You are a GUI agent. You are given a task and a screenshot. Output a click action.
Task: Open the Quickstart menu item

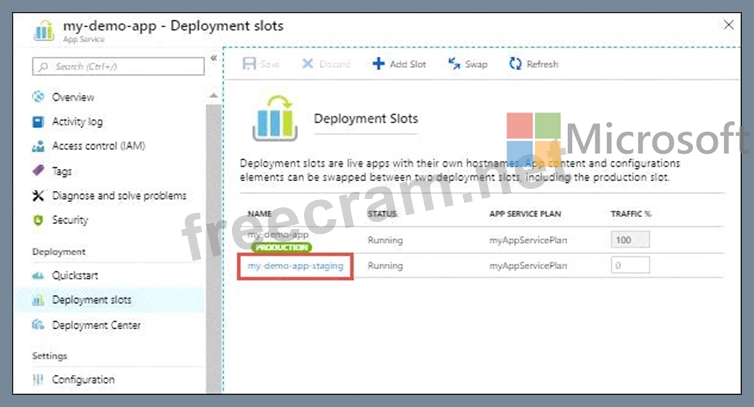click(x=75, y=276)
